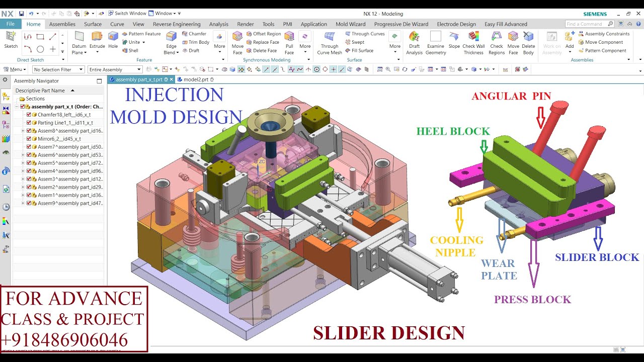Toggle the Assem8^assembly part checkbox

pos(29,131)
